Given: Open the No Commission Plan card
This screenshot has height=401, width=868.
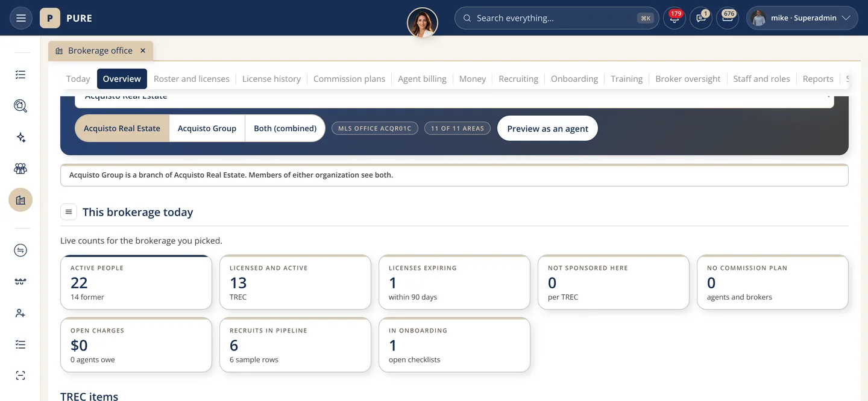Looking at the screenshot, I should (x=773, y=282).
